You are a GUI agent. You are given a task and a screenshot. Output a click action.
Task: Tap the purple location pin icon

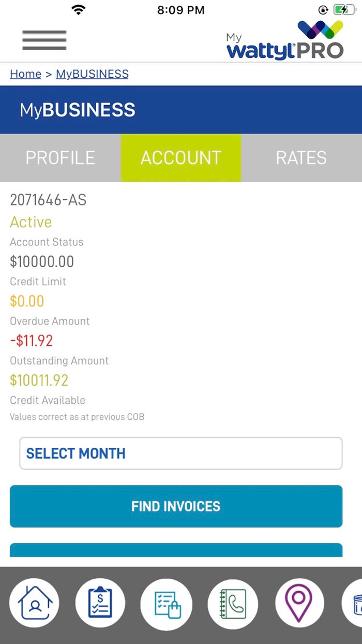coord(299,603)
